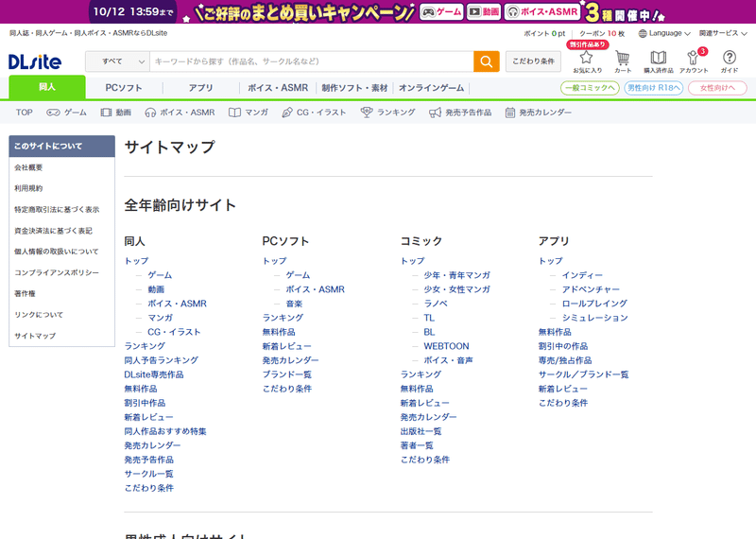756x539 pixels.
Task: Open the guide question mark icon
Action: 729,58
